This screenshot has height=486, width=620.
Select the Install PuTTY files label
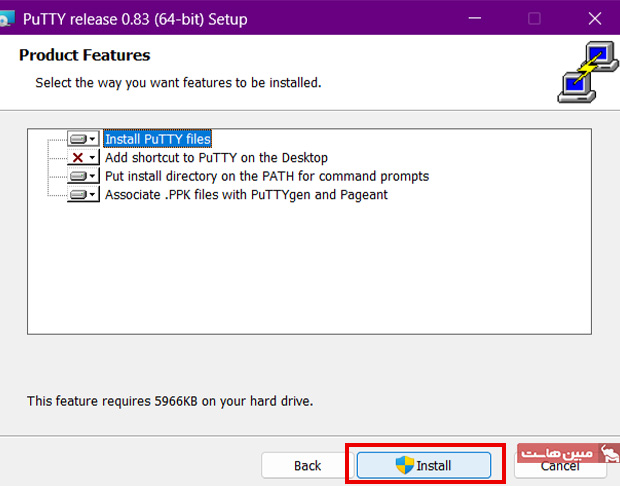click(157, 139)
